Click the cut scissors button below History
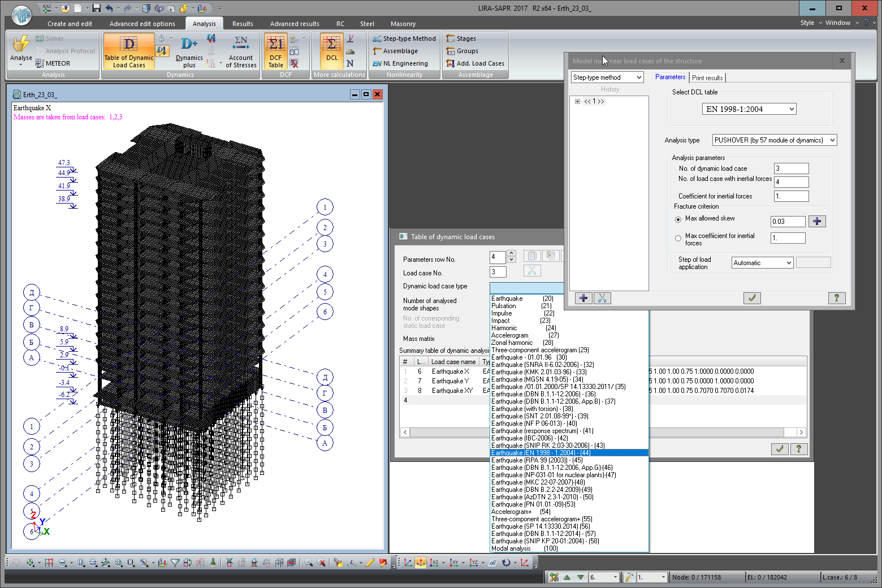882x588 pixels. coord(602,298)
